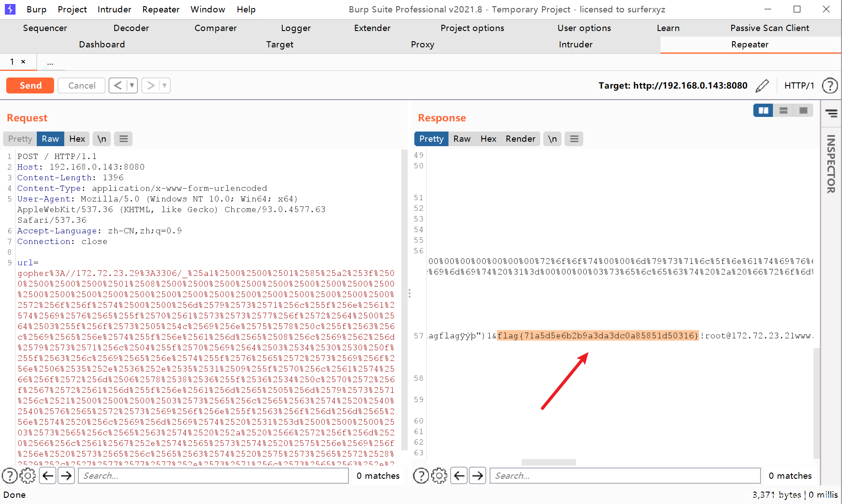Click the vertical INSPECTOR label

pyautogui.click(x=831, y=164)
